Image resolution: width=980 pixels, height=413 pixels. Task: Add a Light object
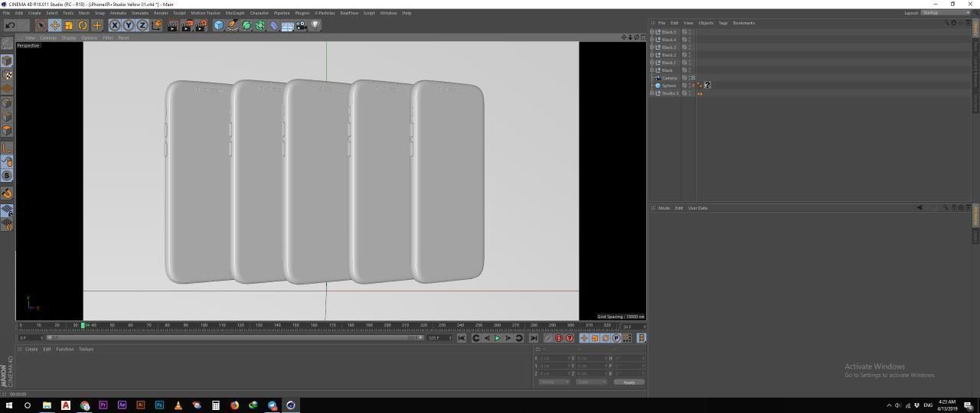coord(315,25)
